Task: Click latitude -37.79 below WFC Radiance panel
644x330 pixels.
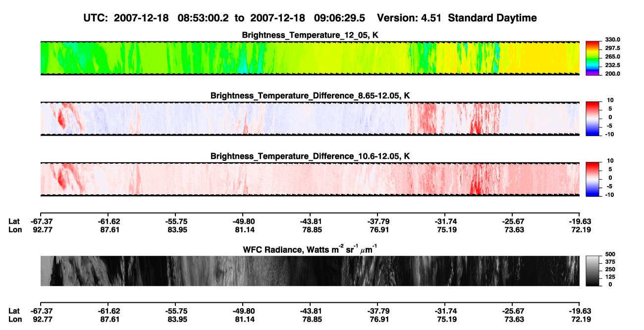Action: coord(377,311)
